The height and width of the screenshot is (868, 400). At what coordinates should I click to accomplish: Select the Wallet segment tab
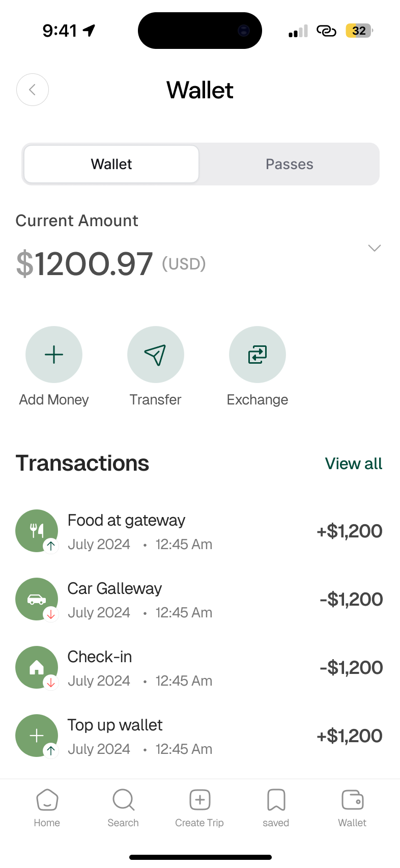pos(111,164)
